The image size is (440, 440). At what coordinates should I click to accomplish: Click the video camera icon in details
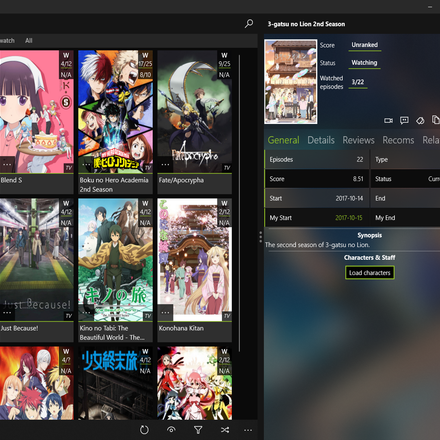pos(388,120)
